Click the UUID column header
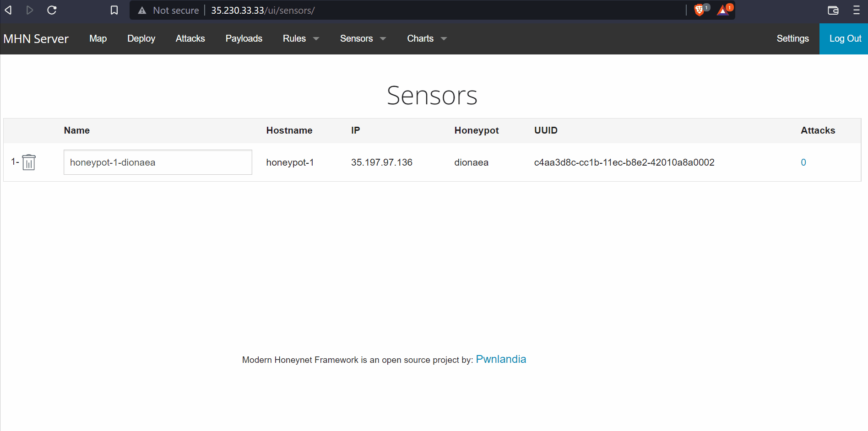The image size is (868, 431). pos(546,130)
